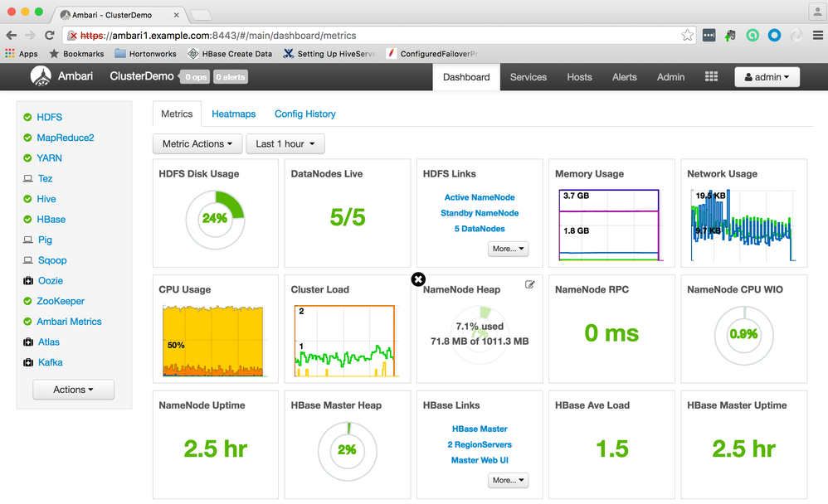Click the ClusterDemo cluster name
This screenshot has width=828, height=504.
click(x=142, y=76)
